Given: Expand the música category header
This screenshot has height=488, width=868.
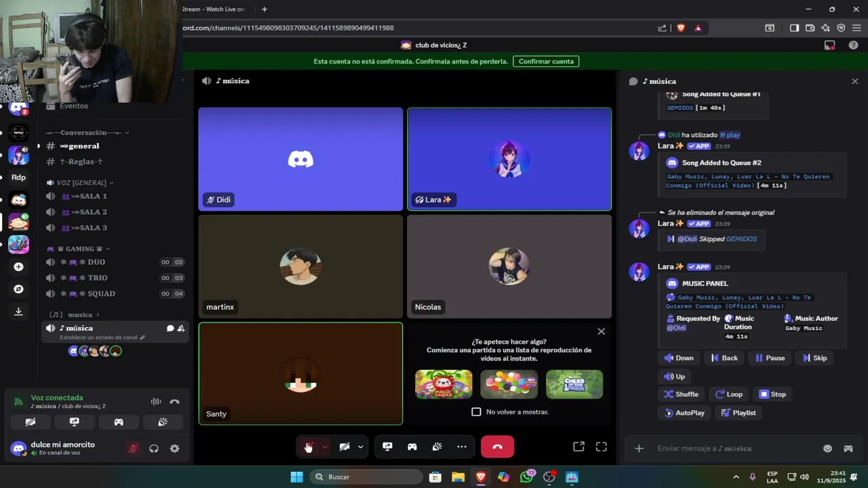Looking at the screenshot, I should [75, 314].
